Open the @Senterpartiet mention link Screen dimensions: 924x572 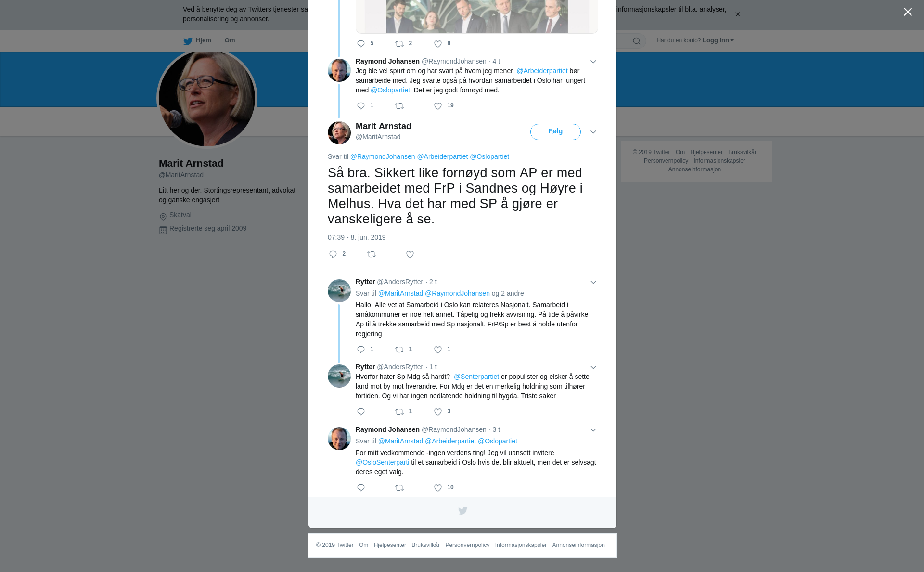pos(476,377)
